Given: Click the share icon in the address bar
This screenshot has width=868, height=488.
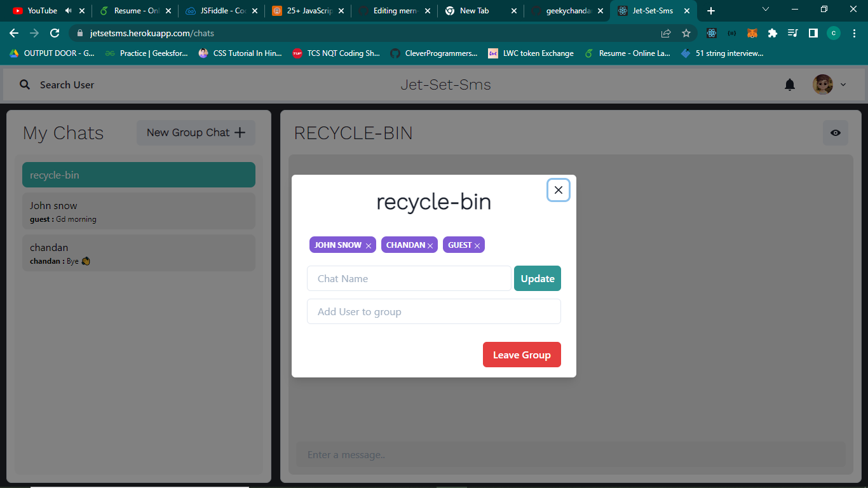Looking at the screenshot, I should (x=665, y=32).
